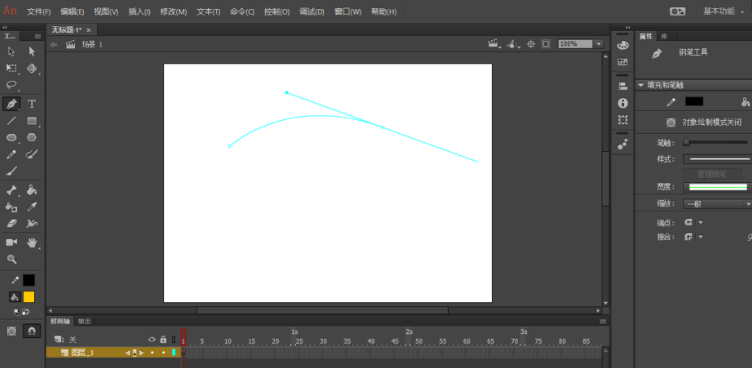Select the Camera tool

[12, 242]
